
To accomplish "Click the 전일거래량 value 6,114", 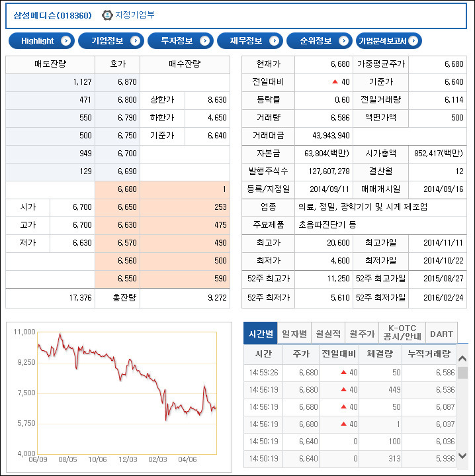I will (x=454, y=100).
